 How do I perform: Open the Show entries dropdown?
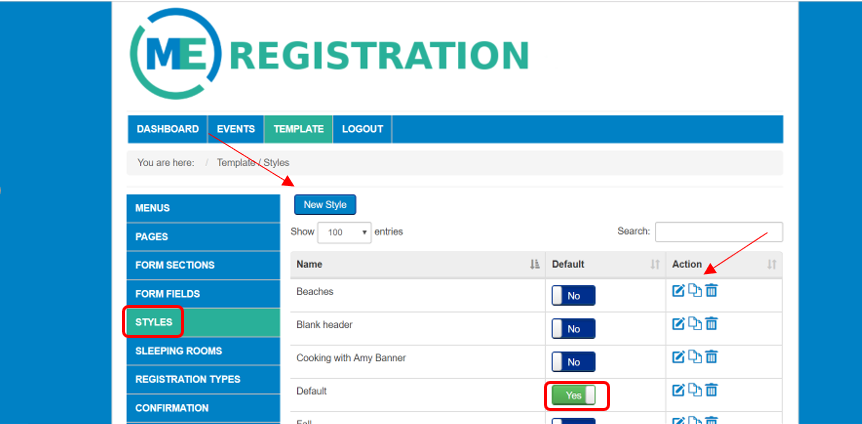(x=344, y=232)
